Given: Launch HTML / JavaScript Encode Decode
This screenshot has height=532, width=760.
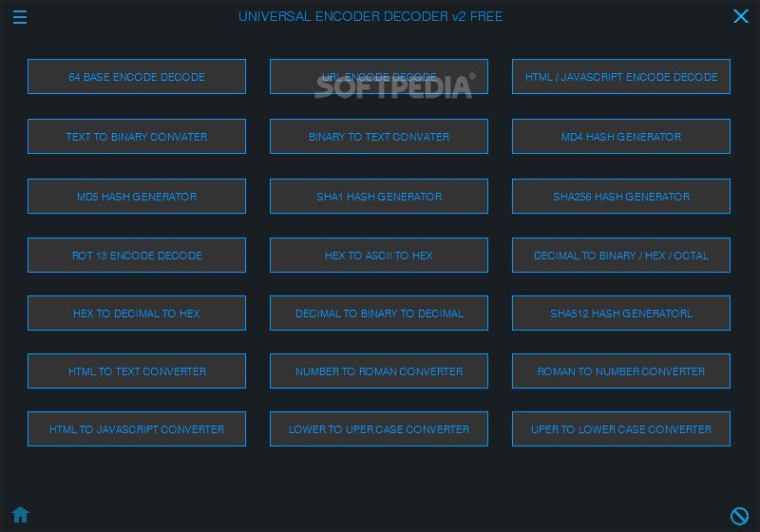Looking at the screenshot, I should click(x=621, y=77).
